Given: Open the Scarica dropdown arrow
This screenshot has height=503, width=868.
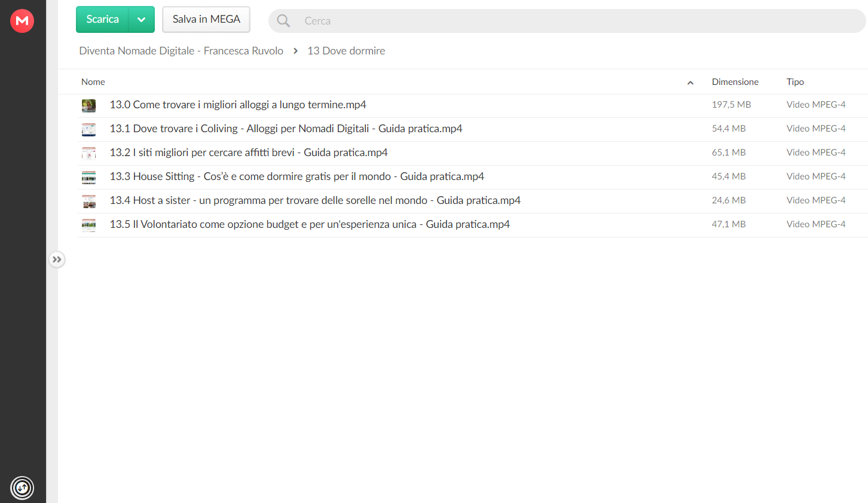Looking at the screenshot, I should pos(142,19).
